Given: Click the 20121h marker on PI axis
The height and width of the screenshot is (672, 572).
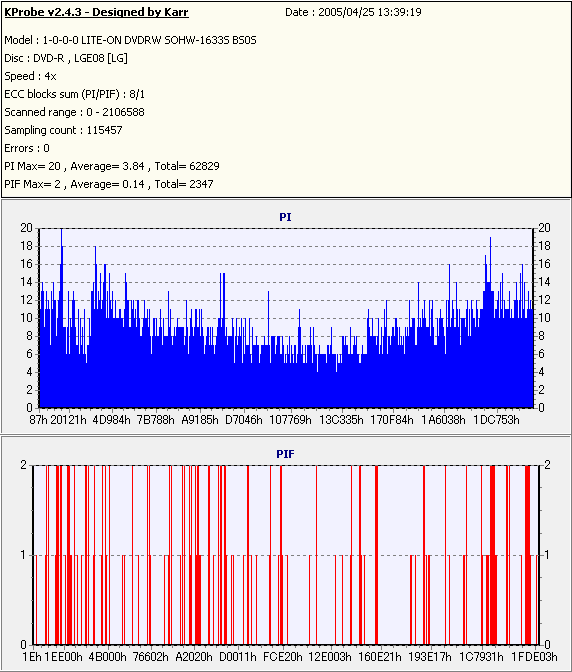Looking at the screenshot, I should click(69, 420).
